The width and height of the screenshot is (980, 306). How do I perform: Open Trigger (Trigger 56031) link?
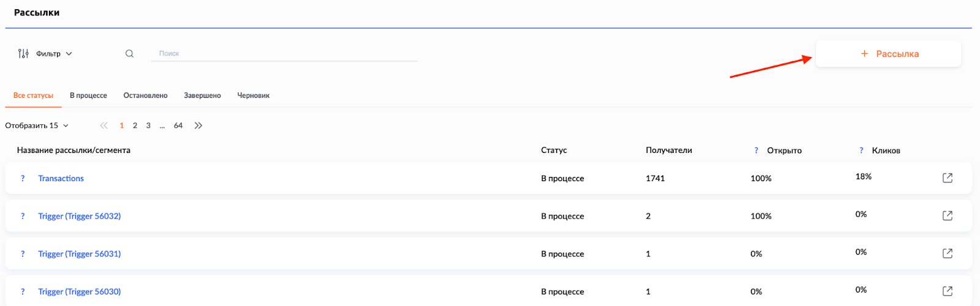pos(80,253)
